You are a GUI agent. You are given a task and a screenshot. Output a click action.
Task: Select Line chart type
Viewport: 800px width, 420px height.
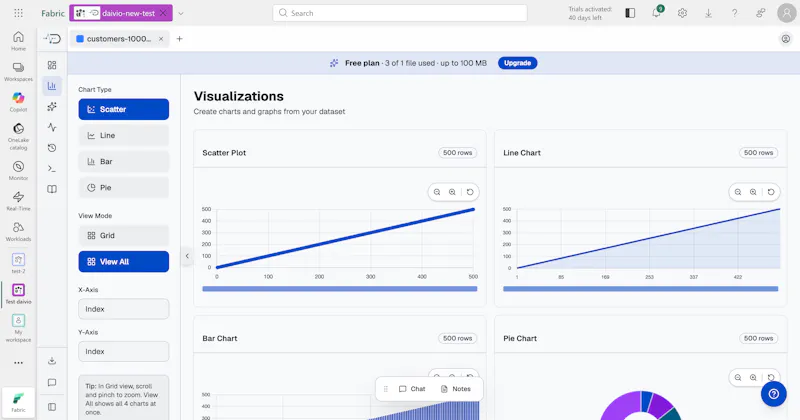click(x=123, y=135)
